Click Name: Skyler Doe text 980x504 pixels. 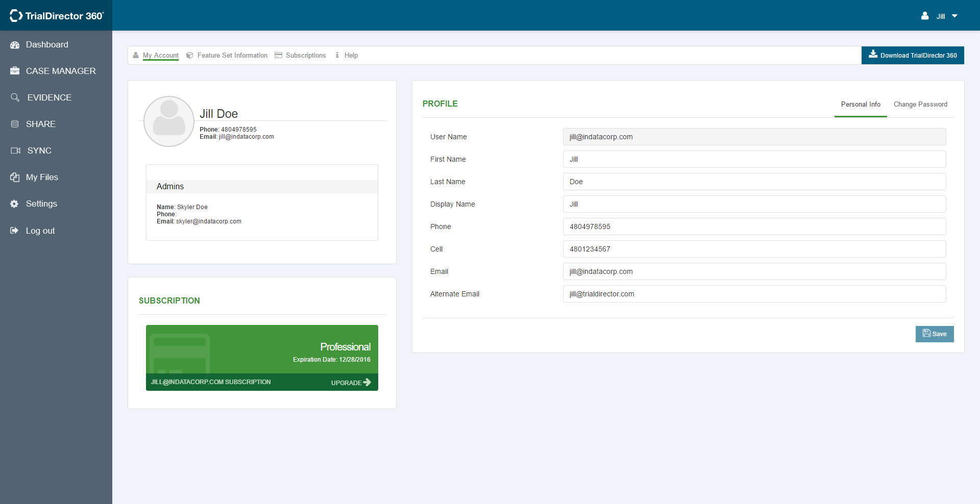pyautogui.click(x=182, y=207)
